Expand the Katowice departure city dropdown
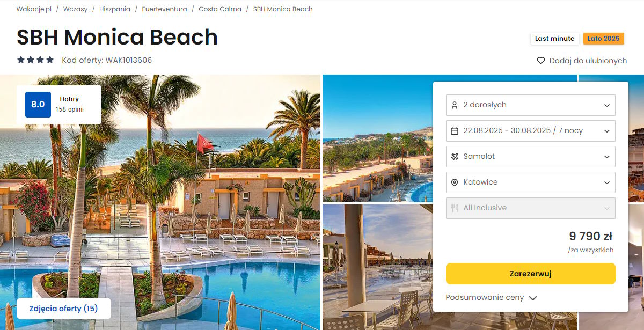This screenshot has width=644, height=330. tap(530, 182)
